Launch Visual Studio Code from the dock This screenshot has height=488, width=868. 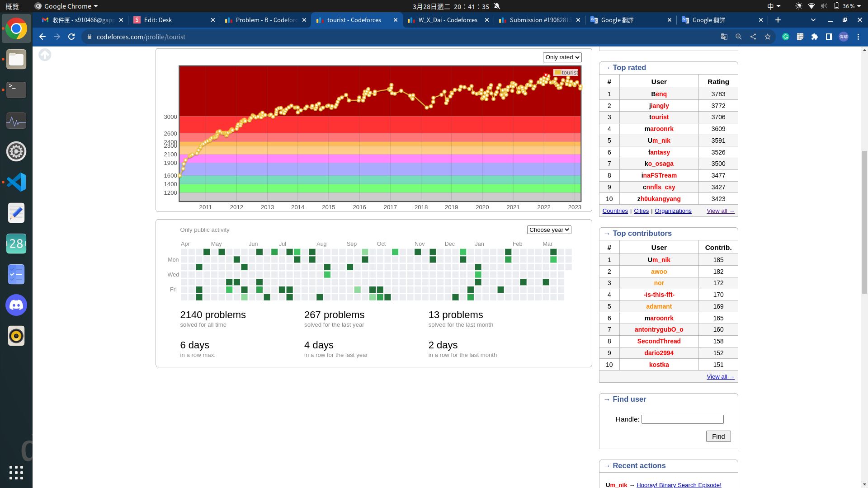tap(16, 183)
